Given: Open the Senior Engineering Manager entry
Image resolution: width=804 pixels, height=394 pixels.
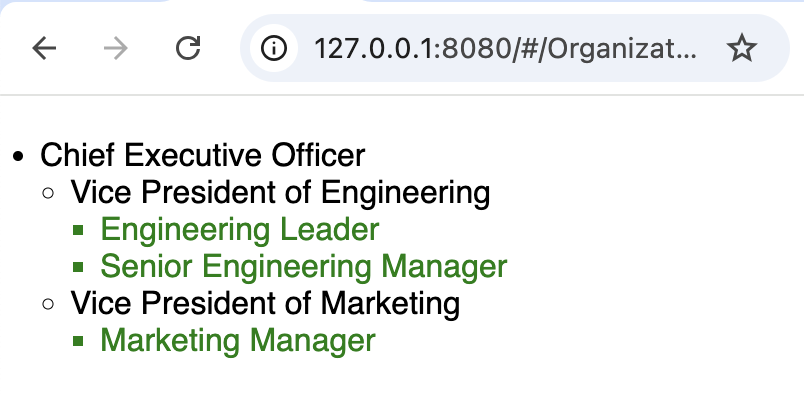Looking at the screenshot, I should tap(304, 266).
